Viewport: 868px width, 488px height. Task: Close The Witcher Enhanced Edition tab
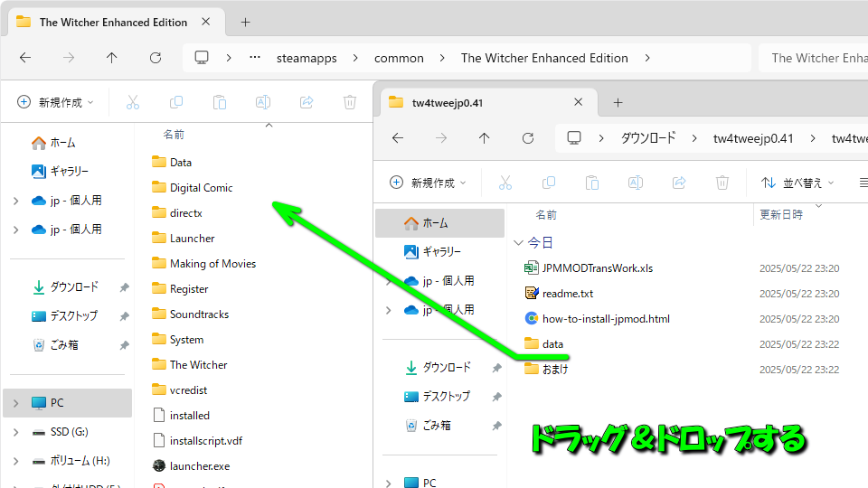pos(205,22)
